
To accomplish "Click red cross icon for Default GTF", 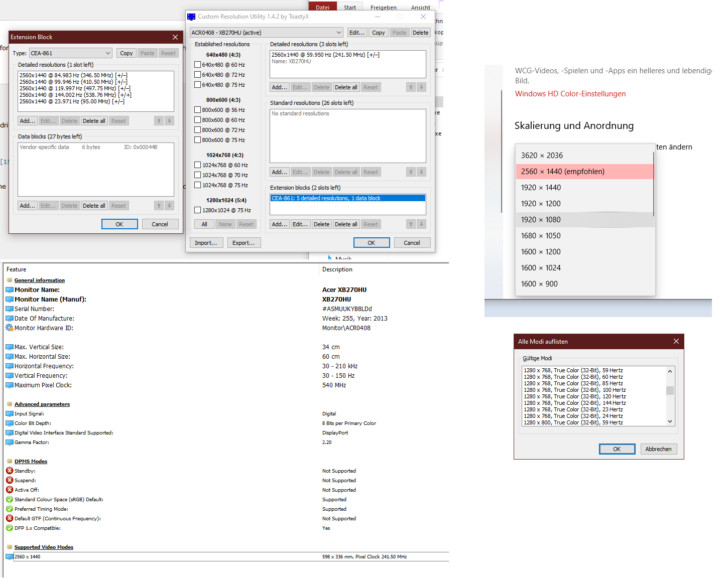I will click(10, 518).
